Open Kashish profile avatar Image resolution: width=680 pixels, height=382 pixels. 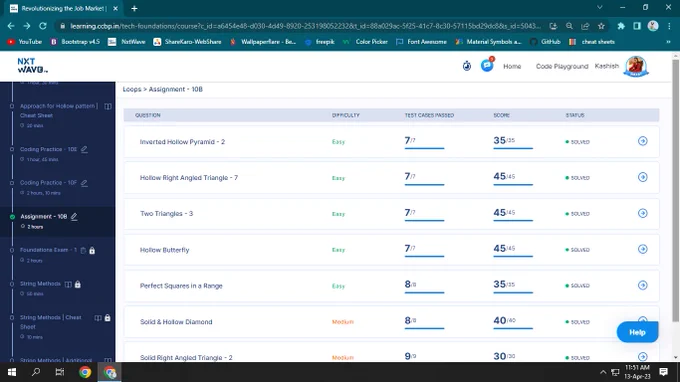[636, 66]
